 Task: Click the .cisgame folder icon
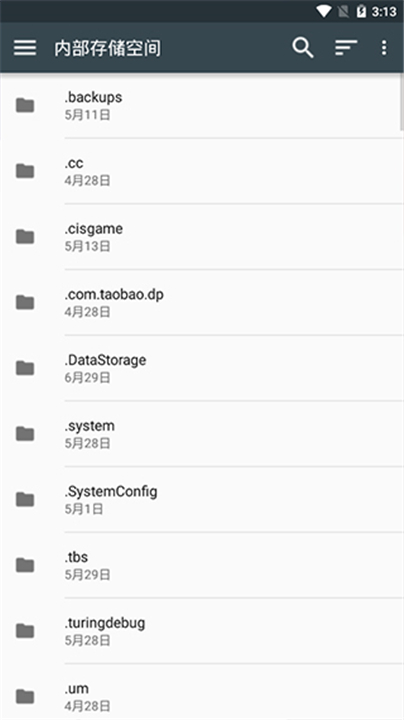click(25, 237)
